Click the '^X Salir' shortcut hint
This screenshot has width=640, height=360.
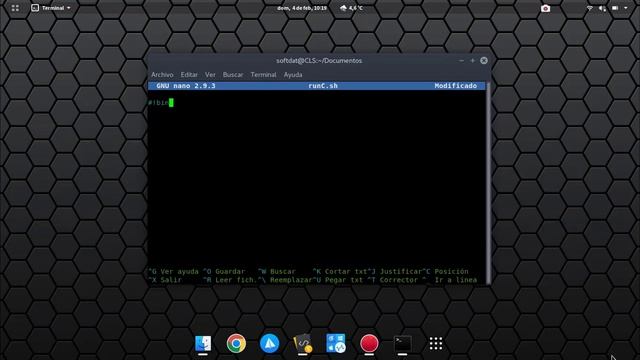coord(165,280)
